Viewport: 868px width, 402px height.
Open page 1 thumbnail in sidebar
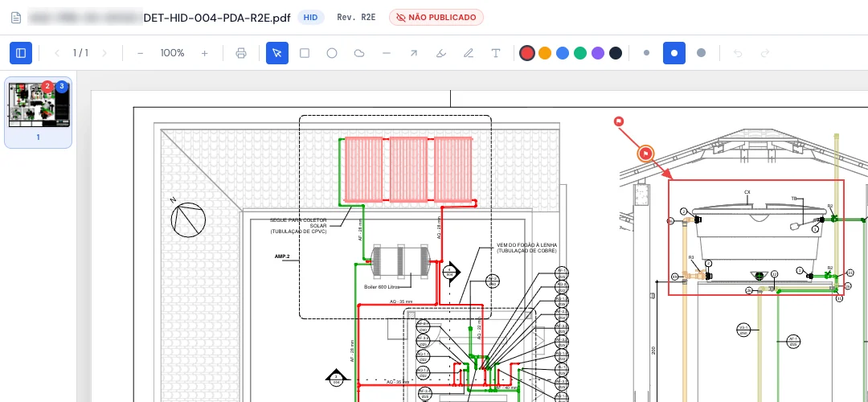[39, 113]
